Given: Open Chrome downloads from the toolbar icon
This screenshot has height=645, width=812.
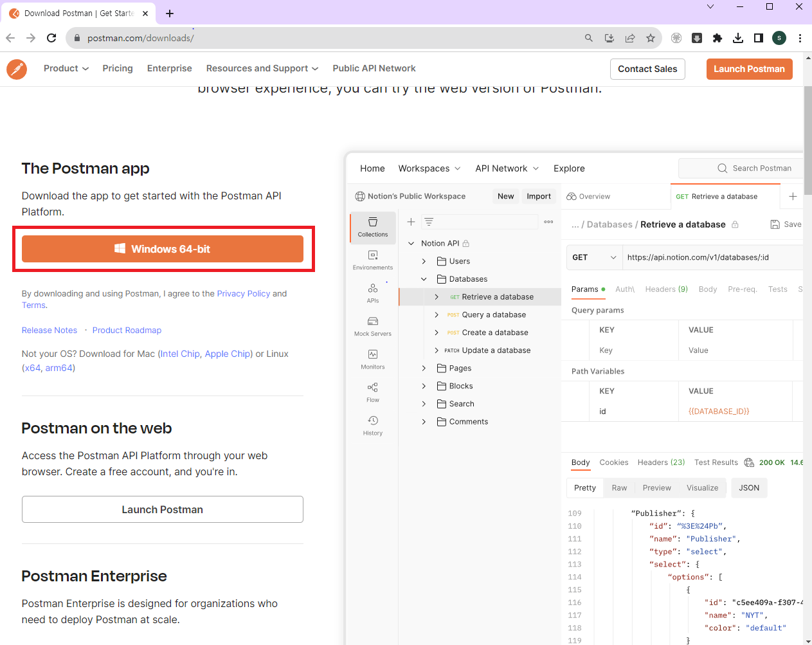Looking at the screenshot, I should (x=738, y=38).
